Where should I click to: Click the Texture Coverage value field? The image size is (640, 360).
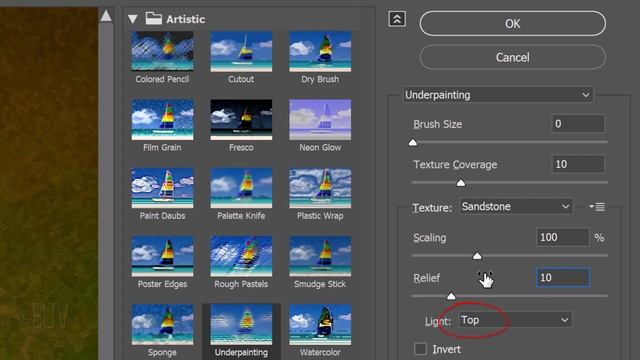pos(578,164)
